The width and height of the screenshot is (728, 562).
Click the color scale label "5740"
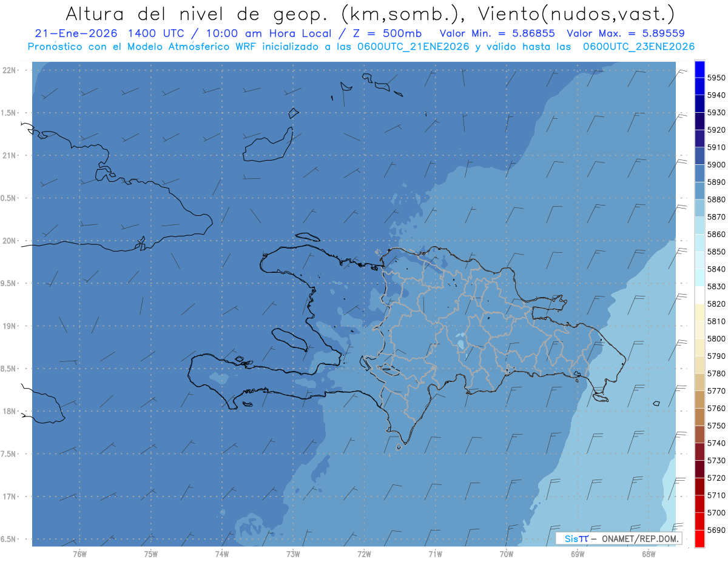click(716, 444)
